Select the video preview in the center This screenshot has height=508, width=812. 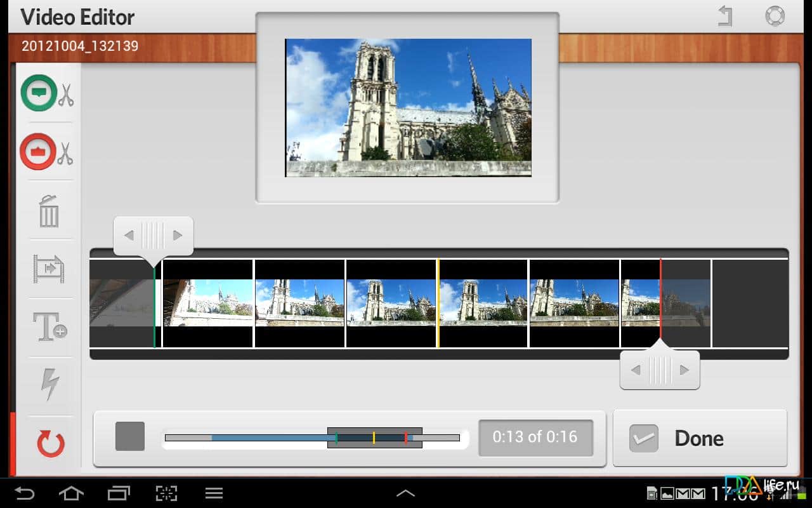click(408, 108)
